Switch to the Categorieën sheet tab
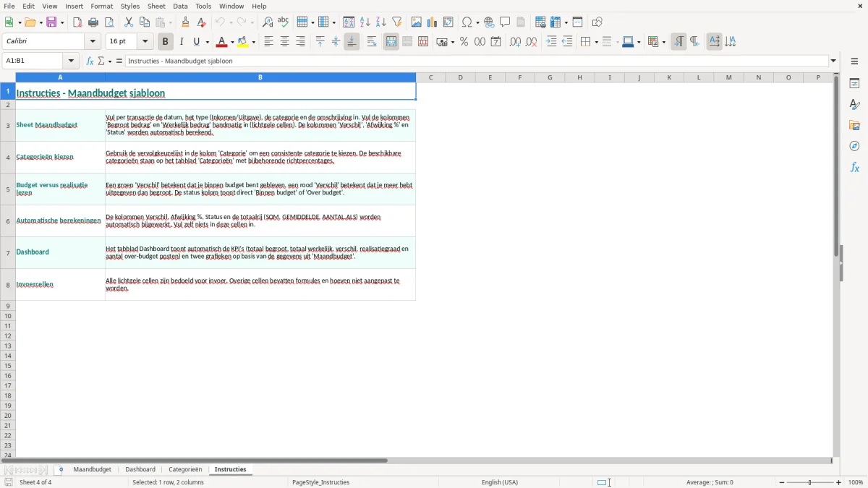The image size is (868, 488). click(x=185, y=470)
